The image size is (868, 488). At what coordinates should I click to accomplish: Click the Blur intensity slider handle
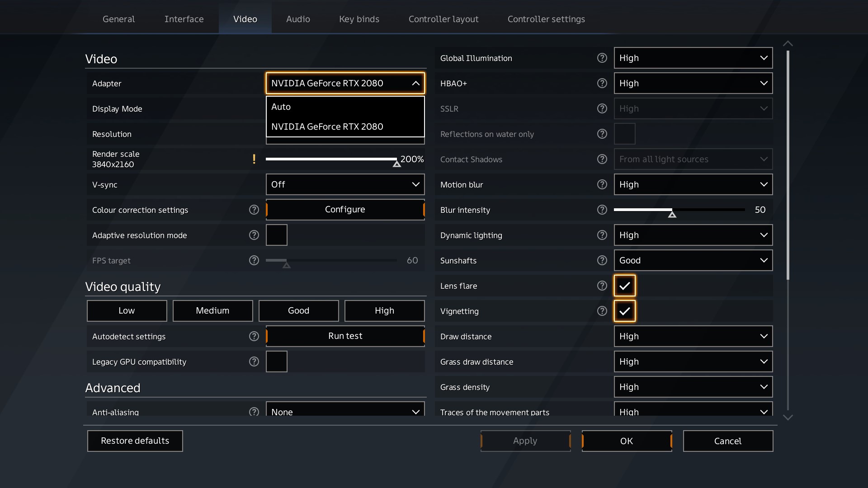pos(672,214)
